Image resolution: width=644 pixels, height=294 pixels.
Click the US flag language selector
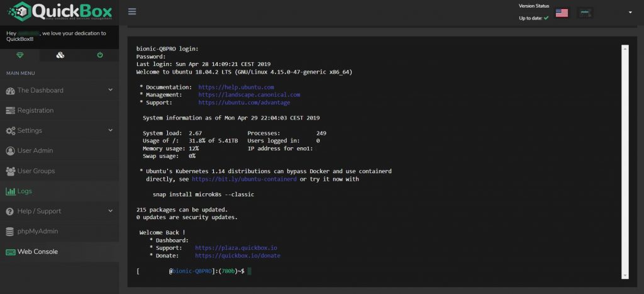[x=562, y=13]
